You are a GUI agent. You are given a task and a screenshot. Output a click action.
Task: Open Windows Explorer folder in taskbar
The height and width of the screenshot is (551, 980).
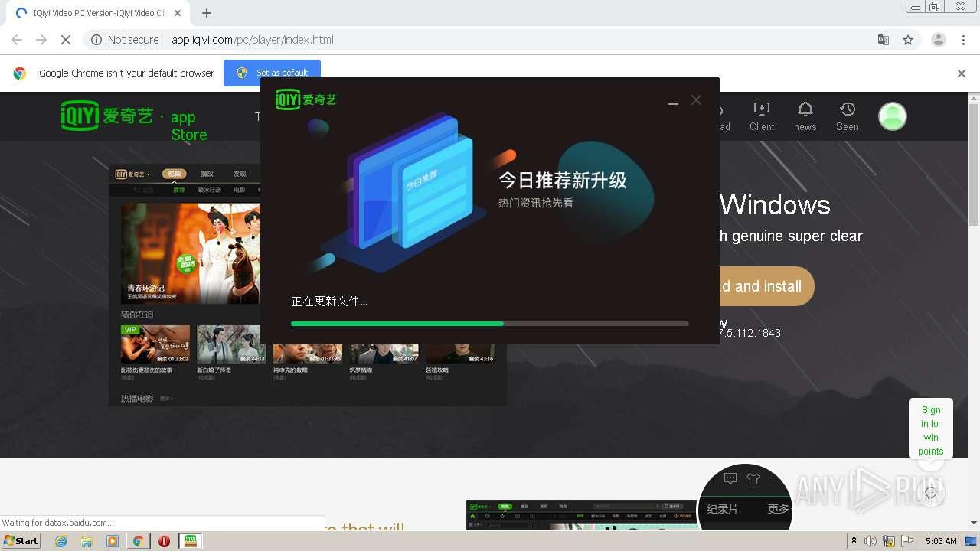[87, 541]
